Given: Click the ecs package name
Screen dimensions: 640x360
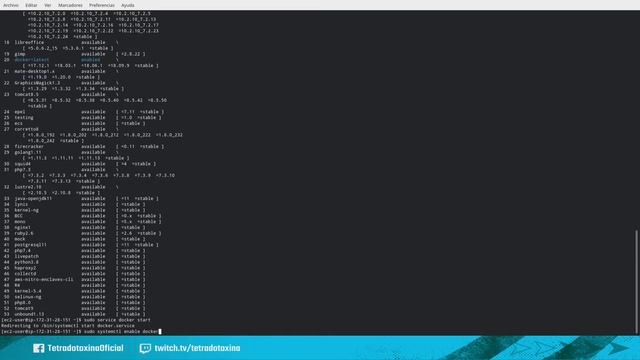Looking at the screenshot, I should (x=19, y=123).
